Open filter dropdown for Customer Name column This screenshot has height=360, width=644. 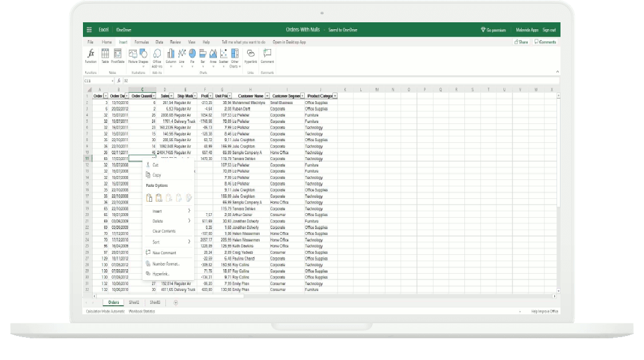[267, 96]
